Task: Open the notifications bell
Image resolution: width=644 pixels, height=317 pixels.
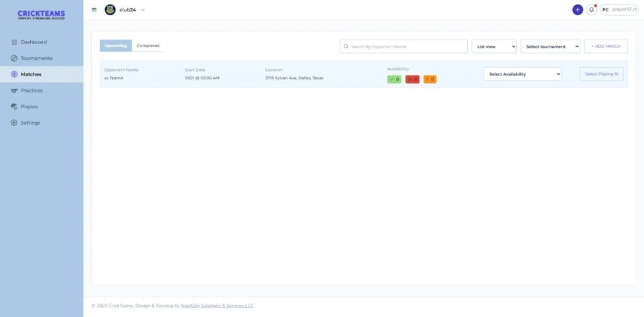Action: (591, 9)
